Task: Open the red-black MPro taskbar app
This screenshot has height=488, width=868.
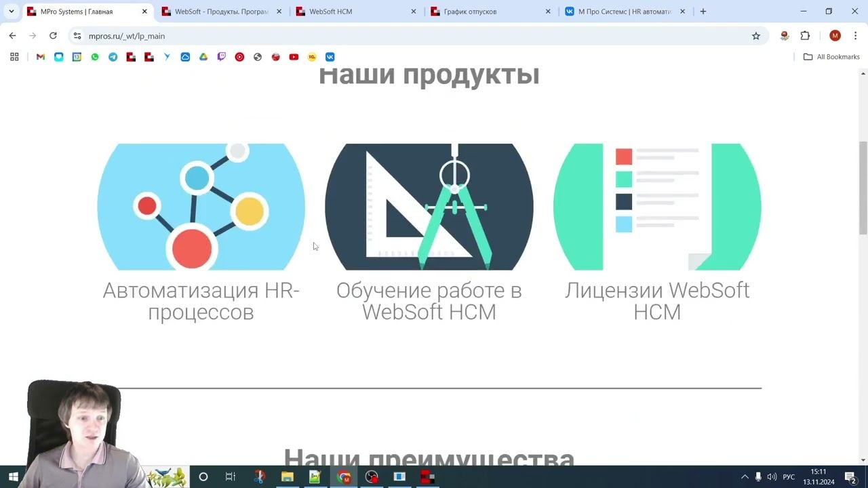Action: tap(427, 476)
